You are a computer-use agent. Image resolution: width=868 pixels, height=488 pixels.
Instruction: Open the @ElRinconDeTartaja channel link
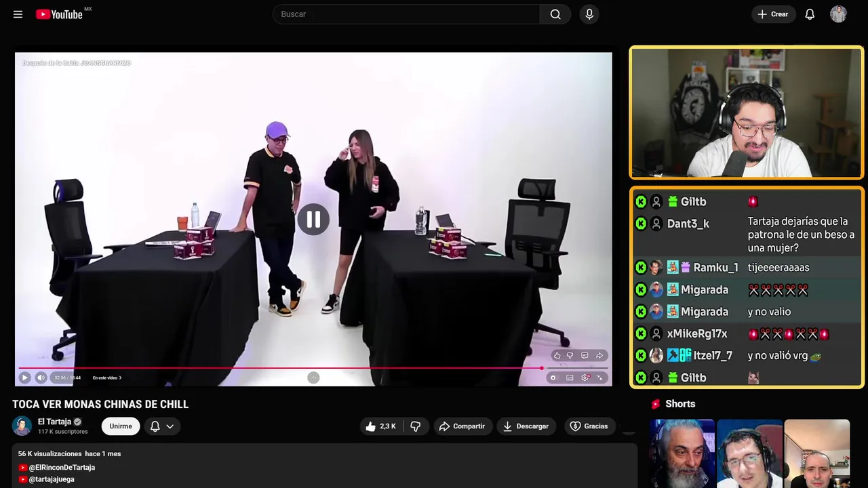point(62,468)
